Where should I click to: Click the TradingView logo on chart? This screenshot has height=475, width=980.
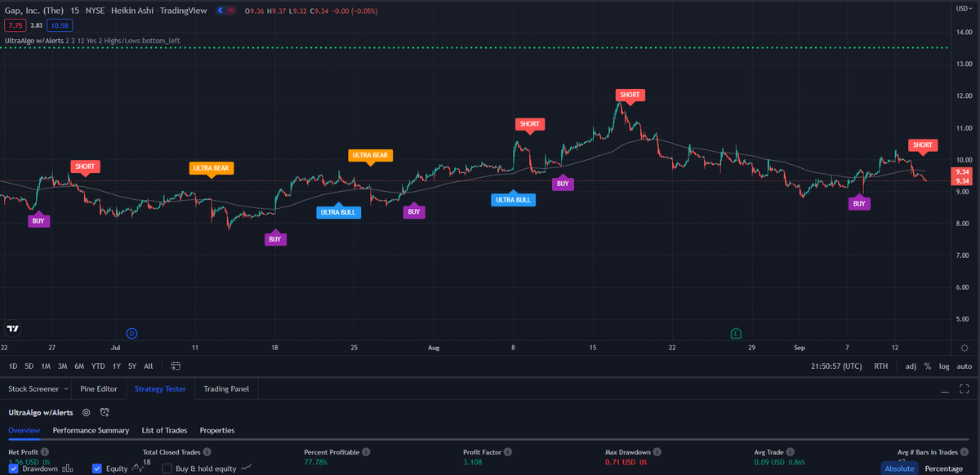(x=12, y=329)
